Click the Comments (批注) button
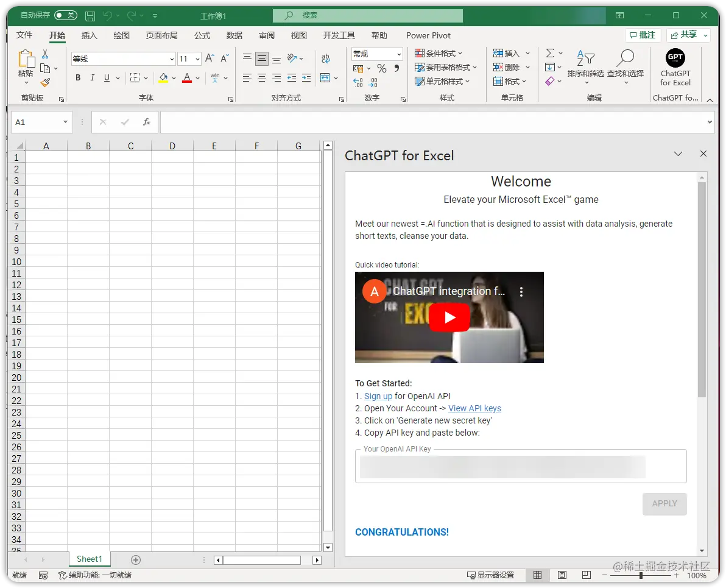 click(642, 35)
